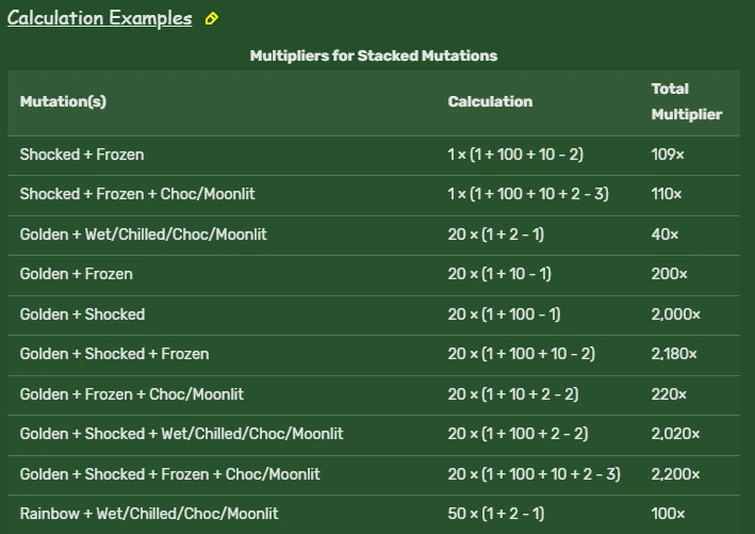
Task: Click the Multipliers for Stacked Mutations caption
Action: [373, 56]
